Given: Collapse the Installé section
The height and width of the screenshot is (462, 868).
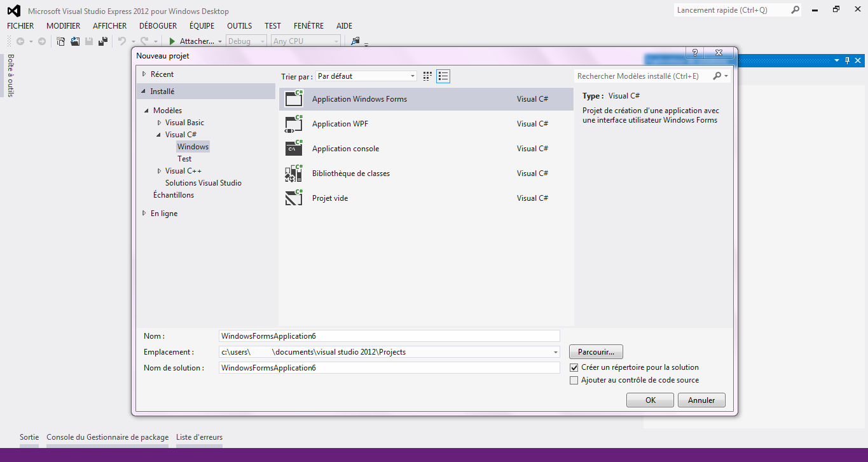Looking at the screenshot, I should click(144, 92).
